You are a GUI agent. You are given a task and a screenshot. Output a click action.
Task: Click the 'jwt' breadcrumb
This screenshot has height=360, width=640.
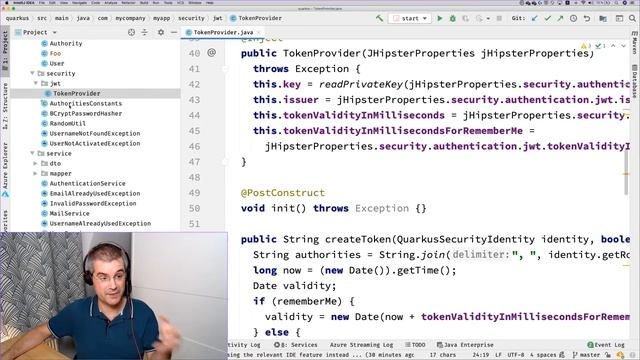pyautogui.click(x=218, y=18)
